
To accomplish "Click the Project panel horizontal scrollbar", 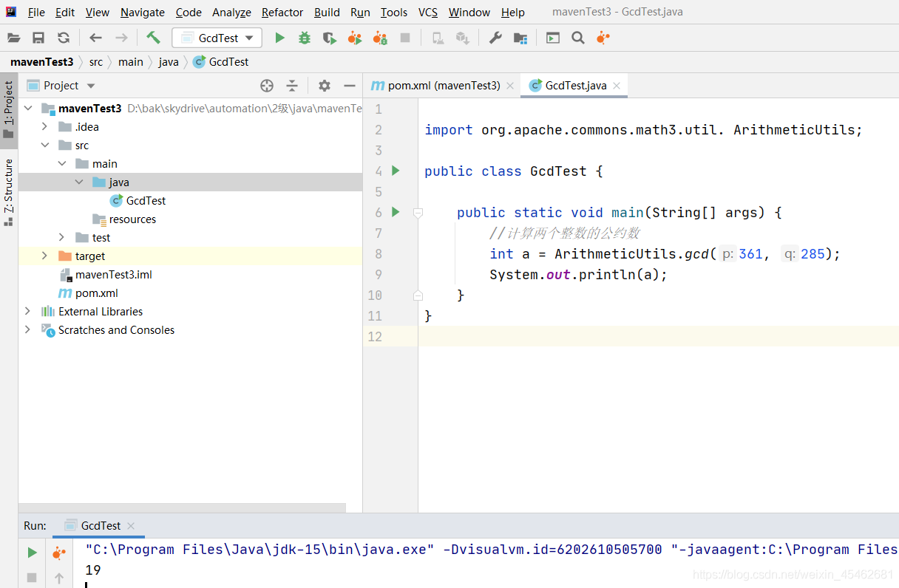I will tap(182, 507).
